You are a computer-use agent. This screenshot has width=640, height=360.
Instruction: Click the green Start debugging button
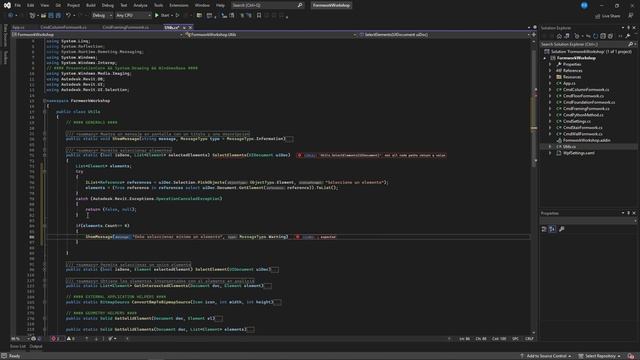[162, 16]
